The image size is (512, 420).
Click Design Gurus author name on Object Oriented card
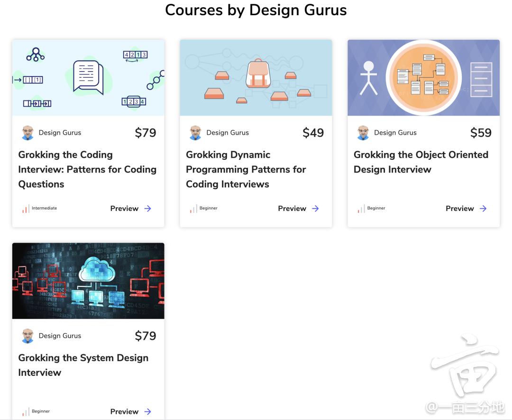click(395, 133)
